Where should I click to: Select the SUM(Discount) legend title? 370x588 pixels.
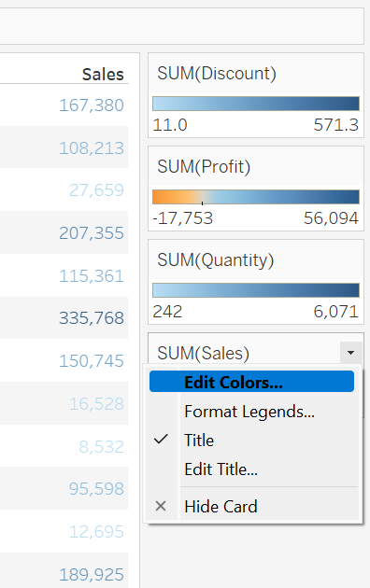(217, 73)
